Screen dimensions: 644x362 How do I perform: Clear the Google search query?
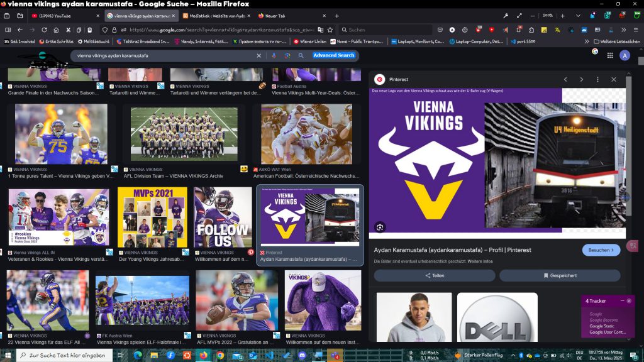tap(258, 55)
